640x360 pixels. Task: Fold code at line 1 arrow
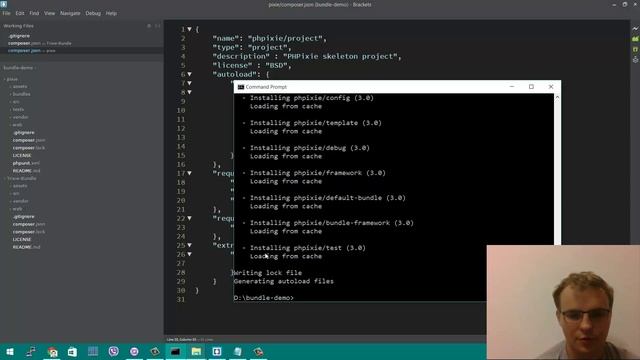[x=189, y=29]
